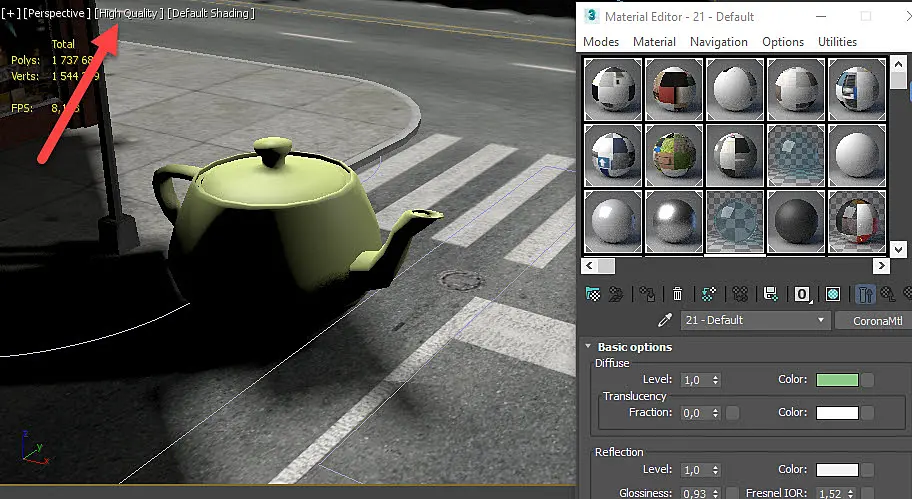
Task: Click the Reflection color swatch
Action: pos(838,470)
